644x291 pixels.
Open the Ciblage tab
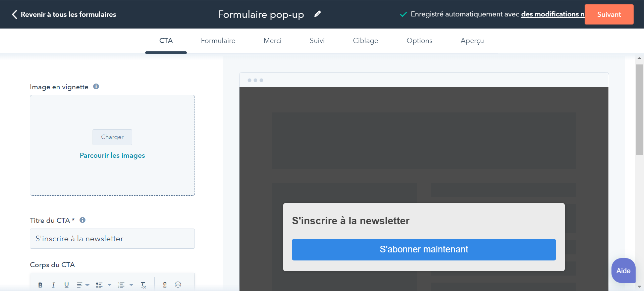[365, 41]
